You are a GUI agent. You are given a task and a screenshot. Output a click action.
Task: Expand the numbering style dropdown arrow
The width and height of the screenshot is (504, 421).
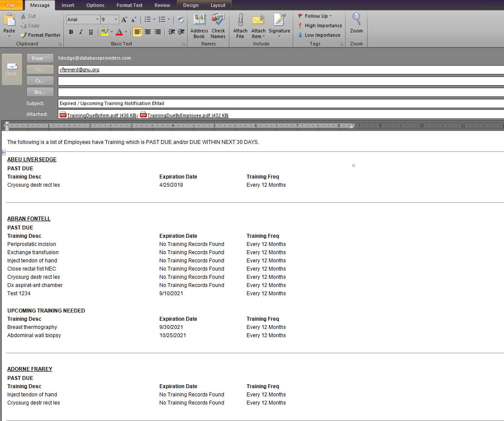(169, 19)
